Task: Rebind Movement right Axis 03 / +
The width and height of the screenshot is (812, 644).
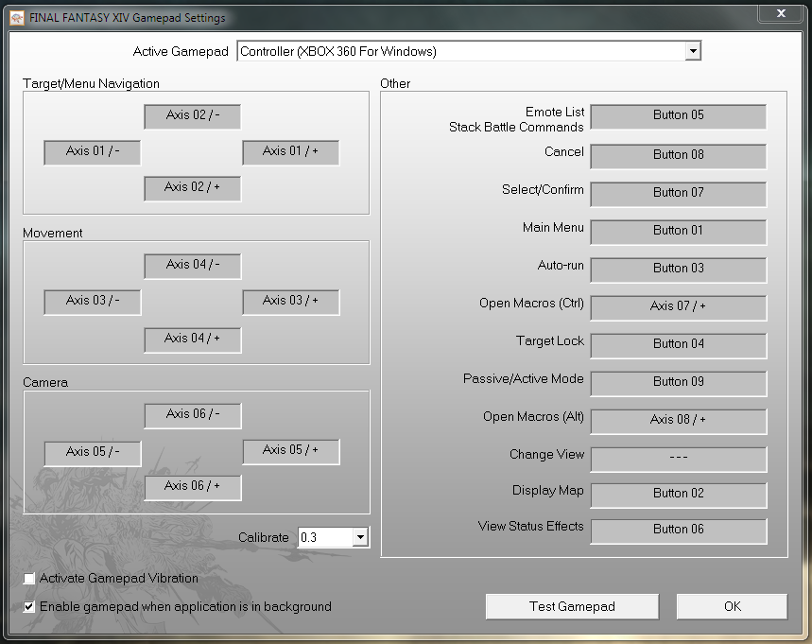Action: point(290,302)
